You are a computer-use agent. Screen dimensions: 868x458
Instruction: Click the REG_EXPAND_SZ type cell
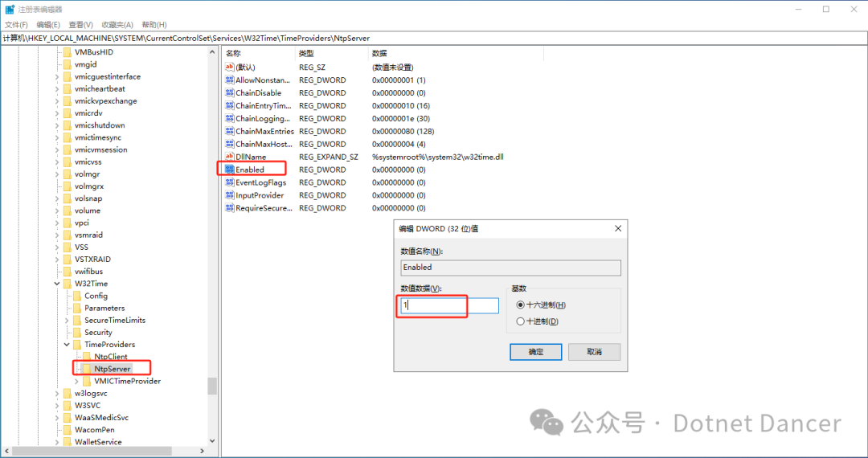point(328,157)
